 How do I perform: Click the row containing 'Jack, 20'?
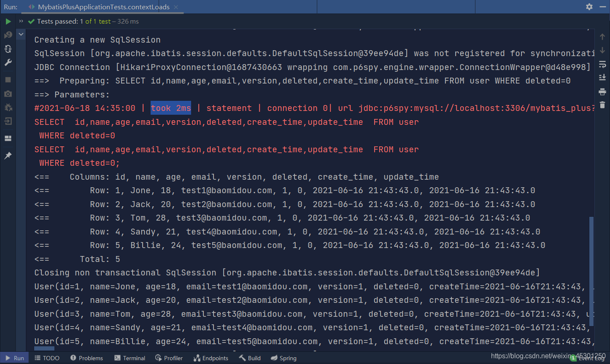285,205
